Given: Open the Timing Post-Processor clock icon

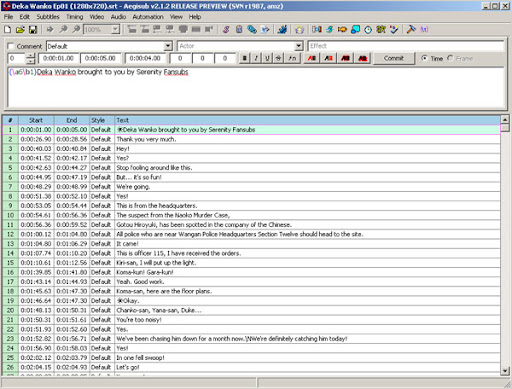Looking at the screenshot, I should tap(368, 30).
